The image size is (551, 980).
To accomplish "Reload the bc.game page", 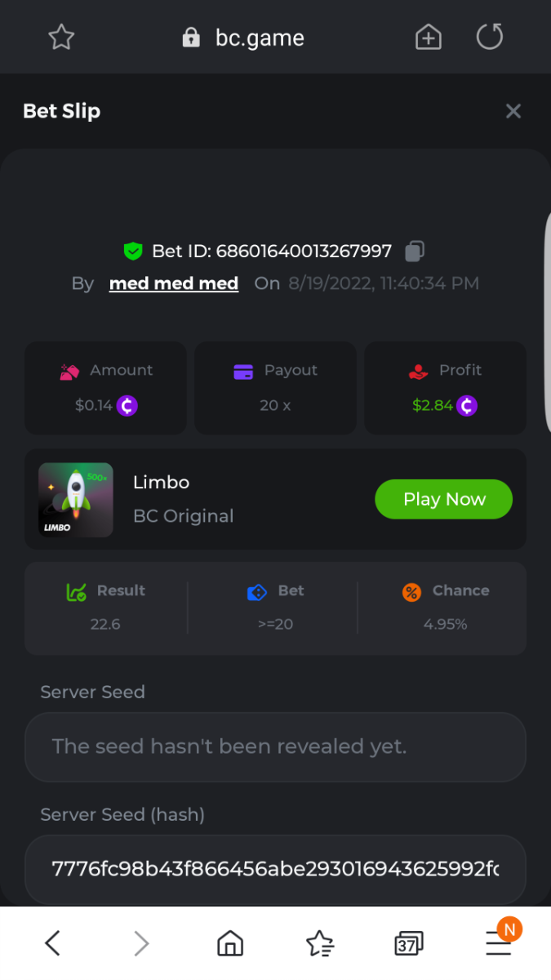I will point(490,37).
